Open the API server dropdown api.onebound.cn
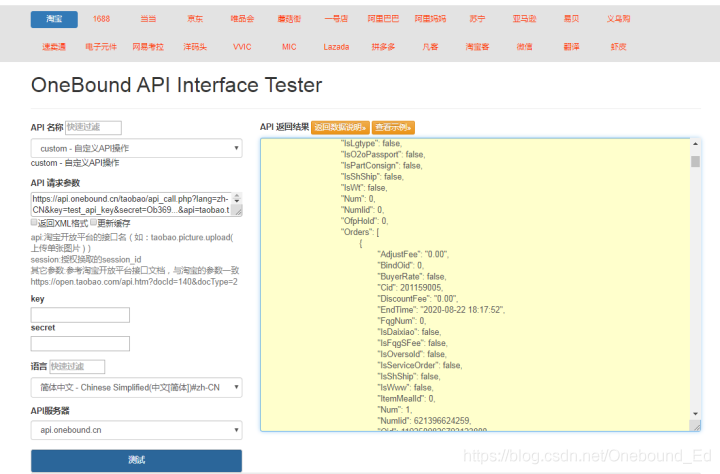Screen dimensions: 720x474 pos(136,430)
